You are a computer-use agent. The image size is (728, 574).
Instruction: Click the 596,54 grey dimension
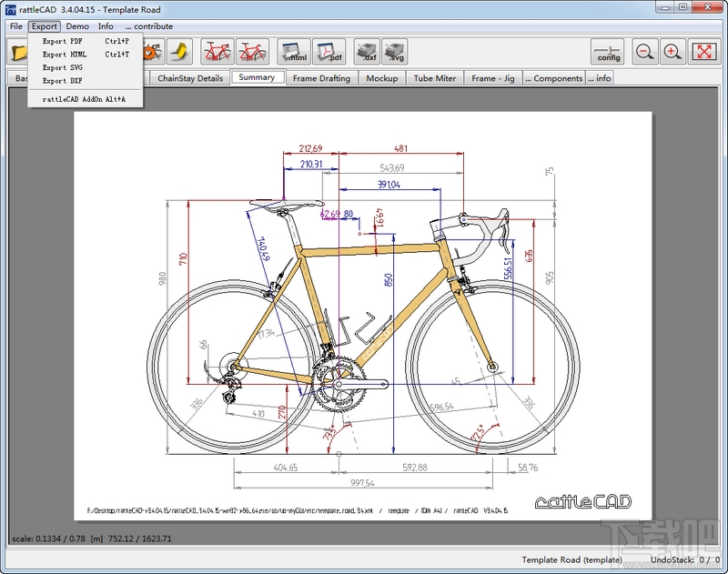tap(441, 408)
